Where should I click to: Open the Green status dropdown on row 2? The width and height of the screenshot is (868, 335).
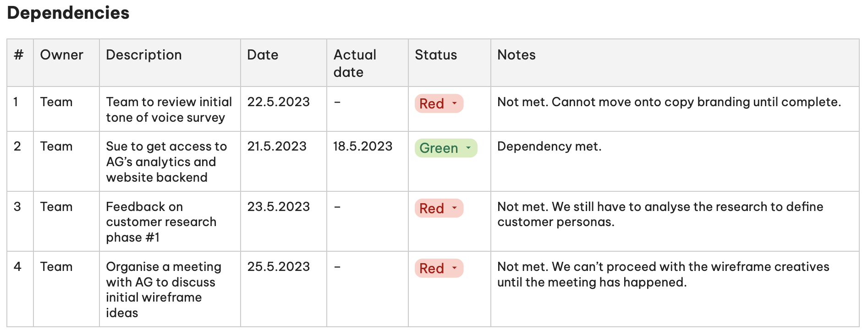(x=468, y=148)
